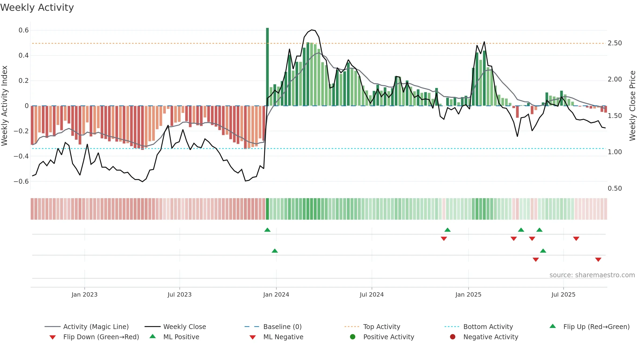Viewport: 644px width, 362px height.
Task: Toggle the ML Negative legend entry
Action: [276, 337]
